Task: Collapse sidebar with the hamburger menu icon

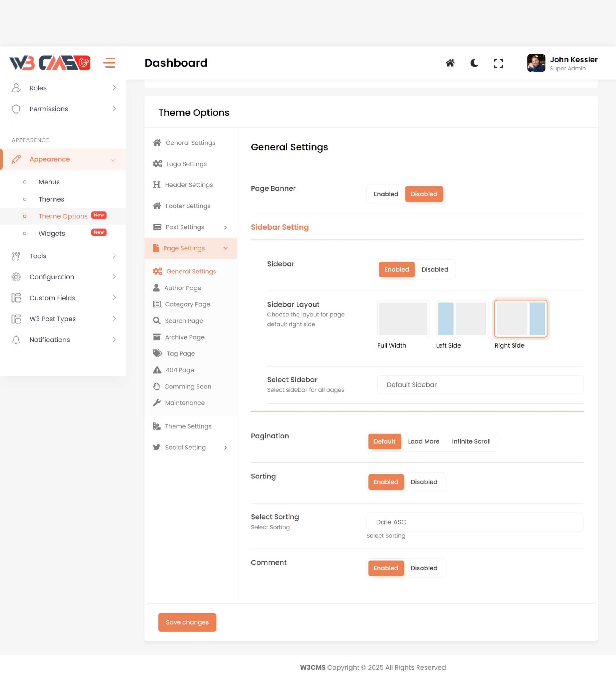Action: point(109,63)
